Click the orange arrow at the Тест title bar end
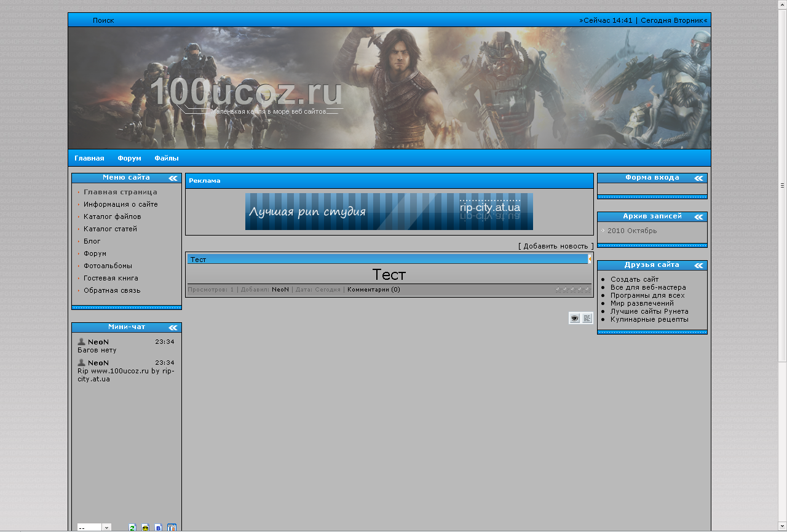The image size is (787, 532). (590, 259)
